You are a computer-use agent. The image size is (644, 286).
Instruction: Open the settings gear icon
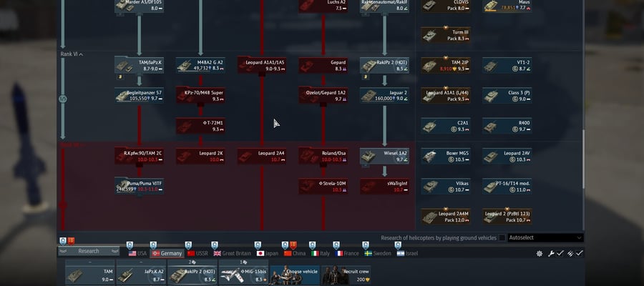point(540,254)
